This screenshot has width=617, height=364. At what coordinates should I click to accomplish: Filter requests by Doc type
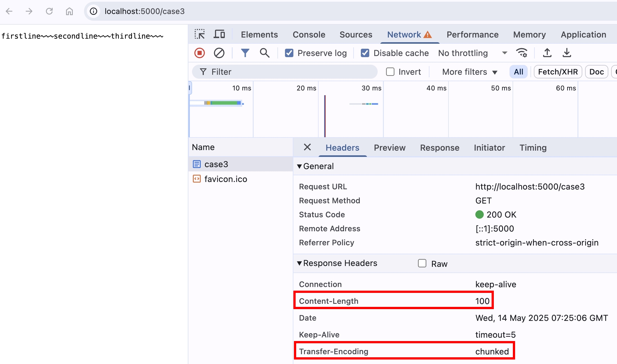[597, 72]
